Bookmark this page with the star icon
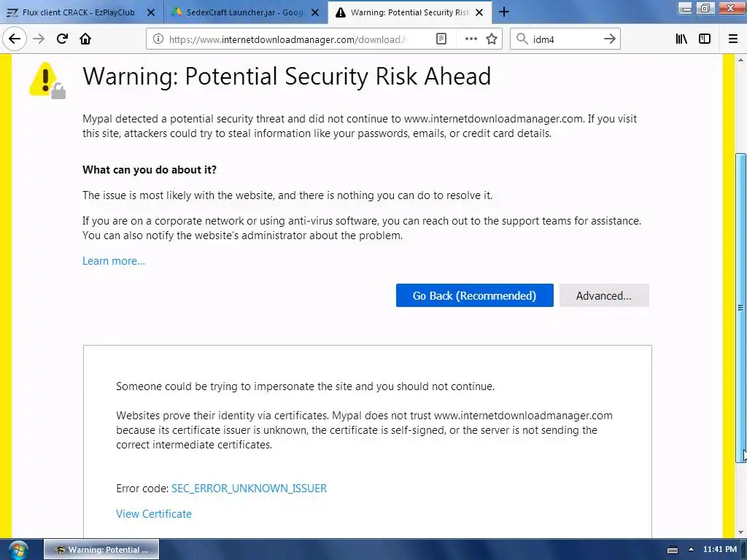Image resolution: width=747 pixels, height=560 pixels. 492,39
